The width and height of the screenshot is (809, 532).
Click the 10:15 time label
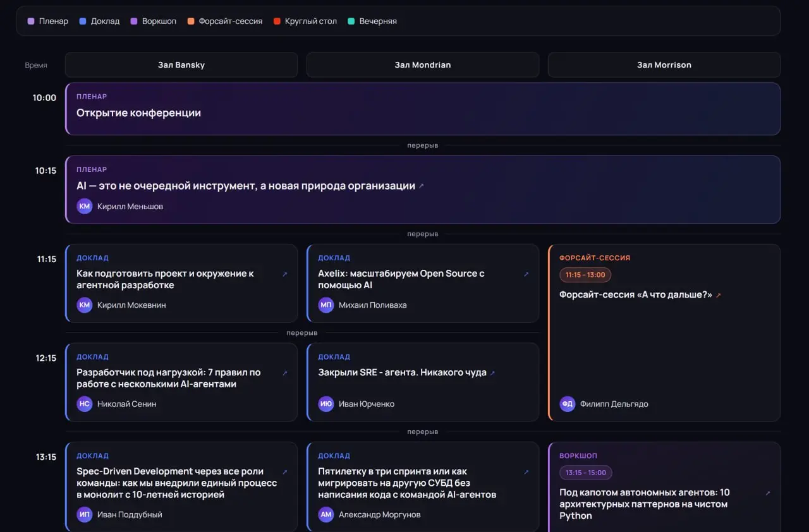pyautogui.click(x=46, y=171)
